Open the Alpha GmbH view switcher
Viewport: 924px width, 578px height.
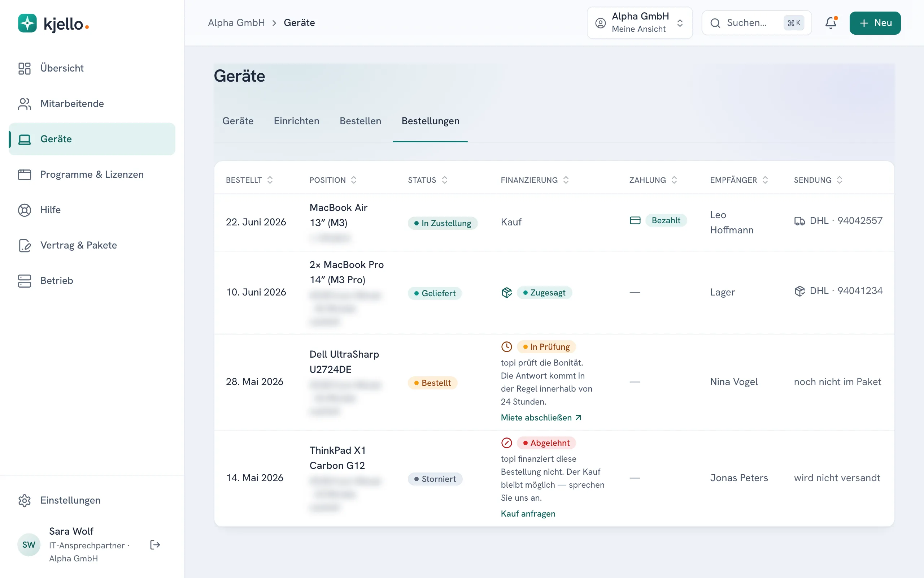coord(640,23)
